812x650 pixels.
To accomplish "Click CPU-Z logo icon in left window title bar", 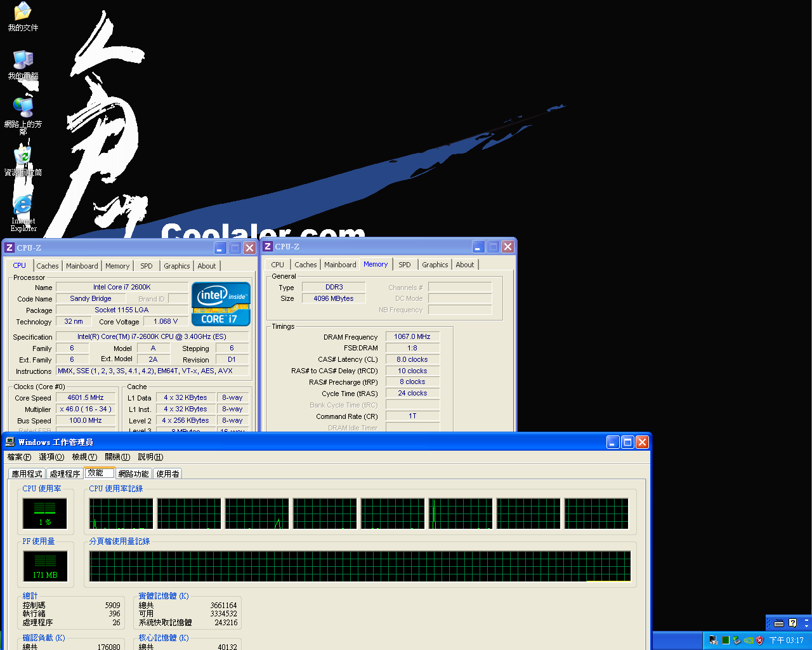I will coord(10,248).
